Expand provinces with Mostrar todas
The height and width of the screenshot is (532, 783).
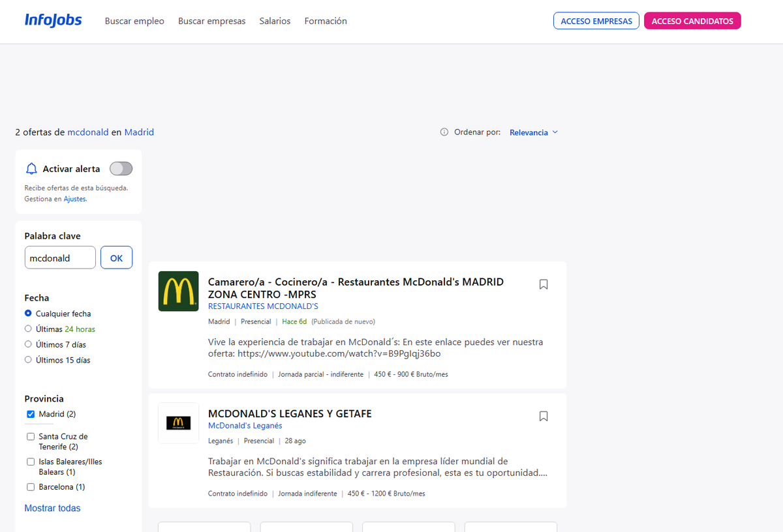pyautogui.click(x=53, y=508)
